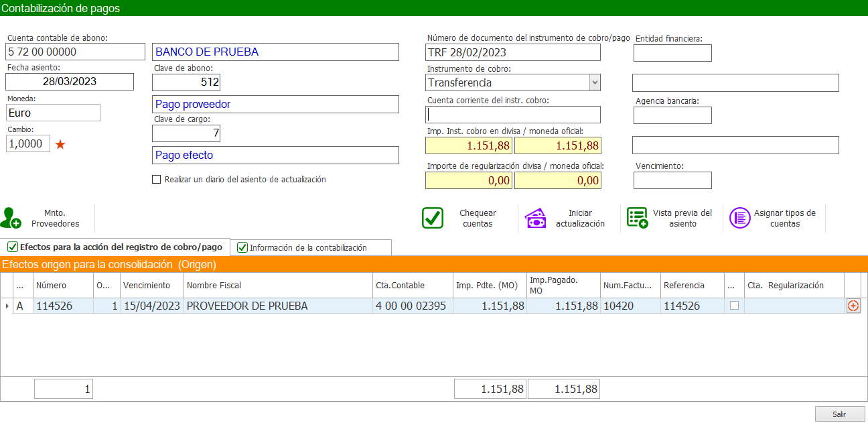The width and height of the screenshot is (868, 423).
Task: Click the Entidad financiera code field
Action: tap(672, 53)
